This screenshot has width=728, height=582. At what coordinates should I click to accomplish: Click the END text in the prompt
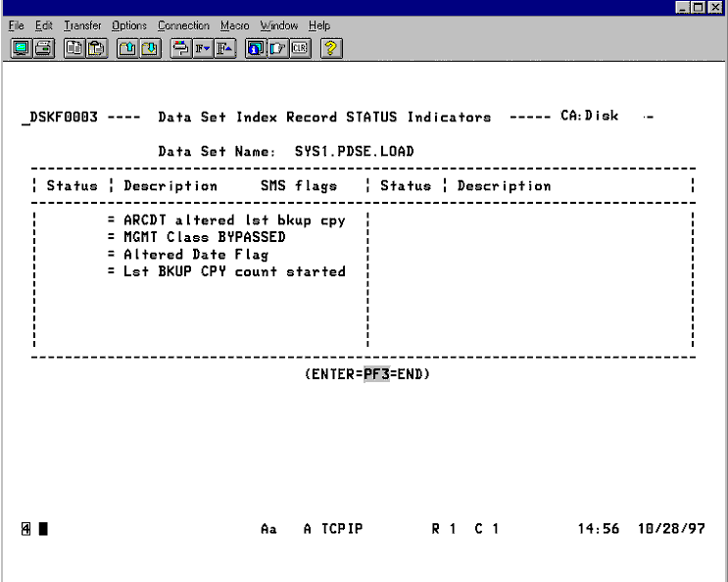[410, 374]
